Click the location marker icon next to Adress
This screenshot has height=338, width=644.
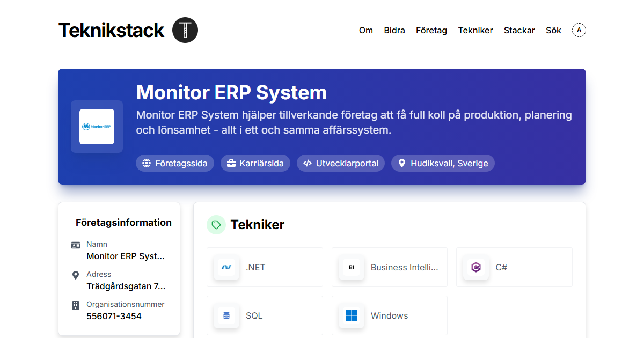[76, 275]
